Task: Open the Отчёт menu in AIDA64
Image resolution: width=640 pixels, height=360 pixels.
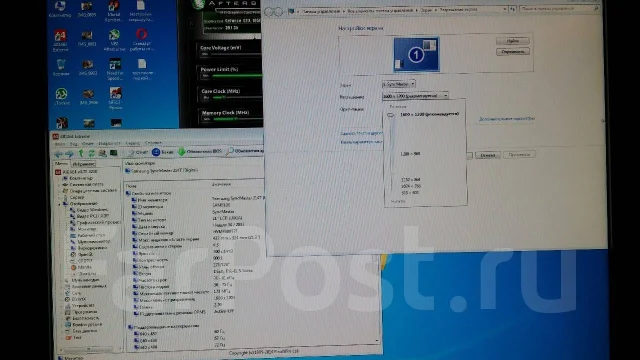Action: 88,144
